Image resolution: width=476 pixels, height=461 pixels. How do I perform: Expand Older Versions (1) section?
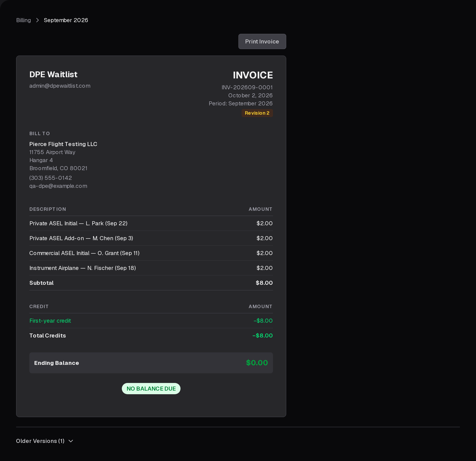[44, 441]
